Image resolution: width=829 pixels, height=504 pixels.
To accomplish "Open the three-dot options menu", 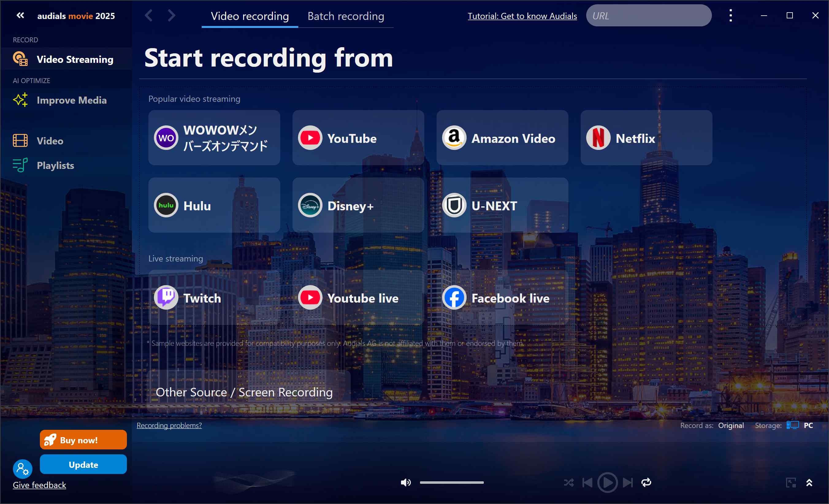I will (730, 15).
